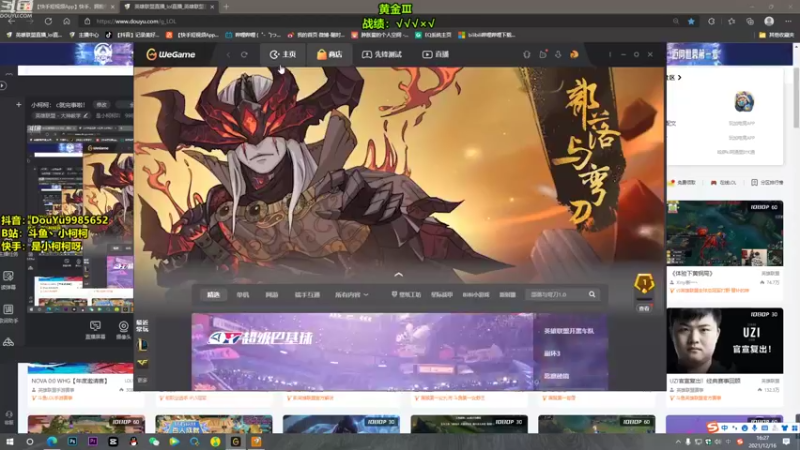
Task: Open the 直播 live tab in WeGame
Action: pos(436,54)
